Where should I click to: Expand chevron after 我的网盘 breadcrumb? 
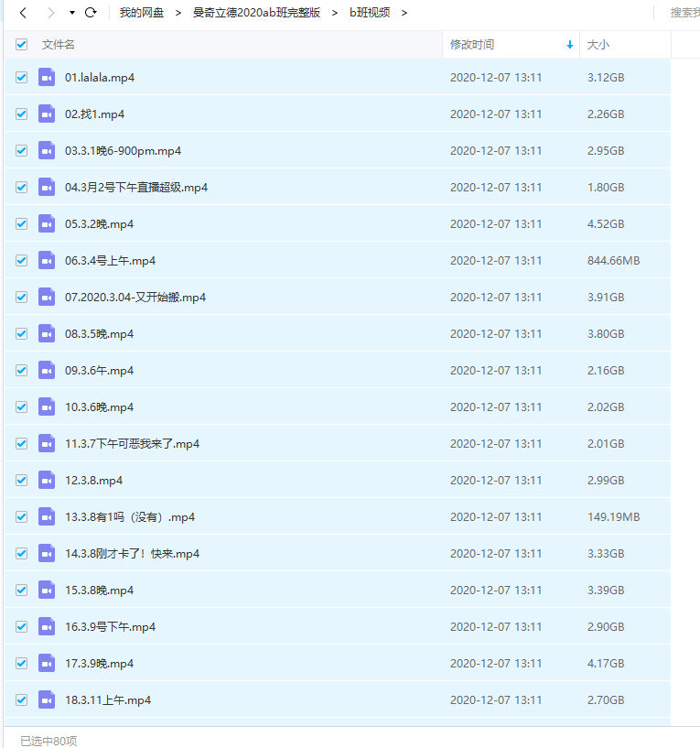coord(178,13)
